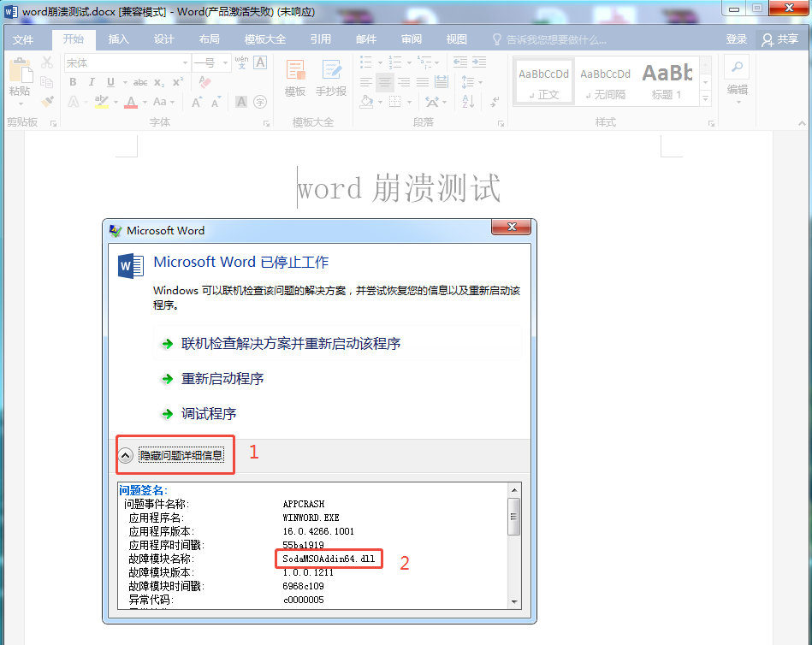Click the Copy icon in clipboard group
Image resolution: width=812 pixels, height=645 pixels.
pyautogui.click(x=46, y=82)
